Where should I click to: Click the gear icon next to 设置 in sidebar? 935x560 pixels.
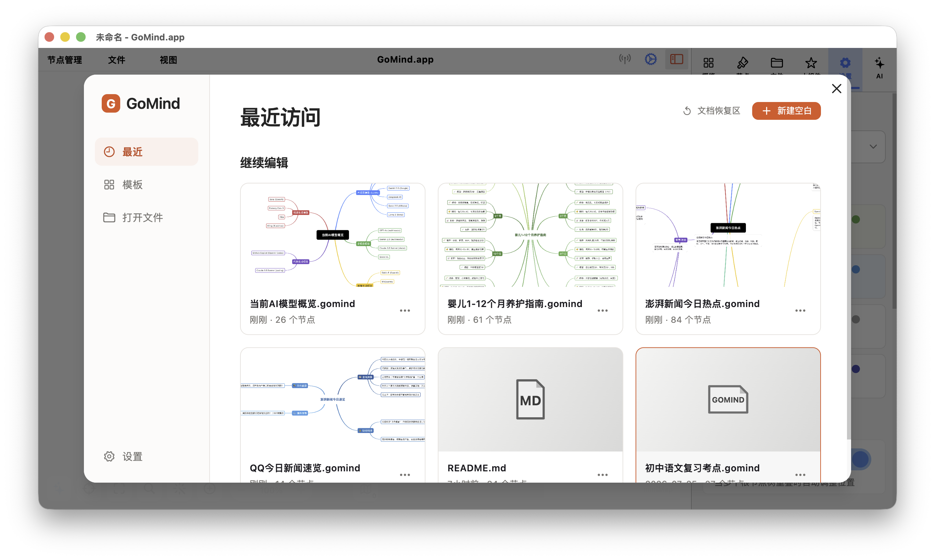click(x=109, y=456)
